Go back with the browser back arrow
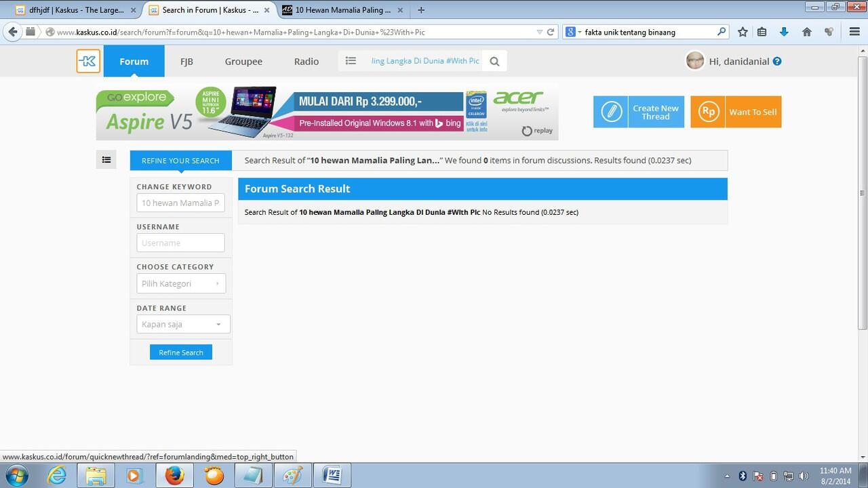 coord(12,32)
